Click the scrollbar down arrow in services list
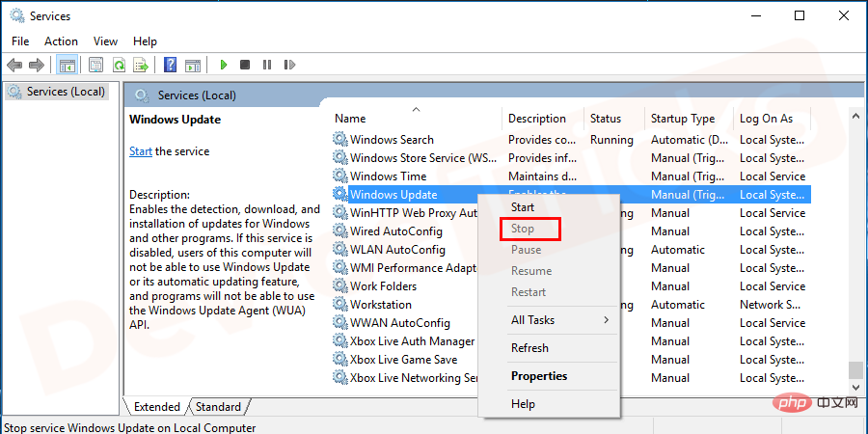This screenshot has width=868, height=434. point(856,387)
